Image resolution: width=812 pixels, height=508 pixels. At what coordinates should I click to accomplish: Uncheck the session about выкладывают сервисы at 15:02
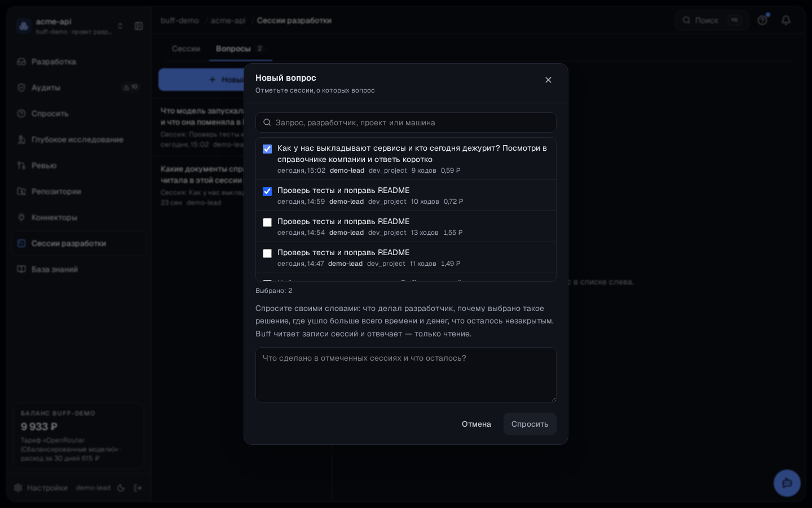267,149
